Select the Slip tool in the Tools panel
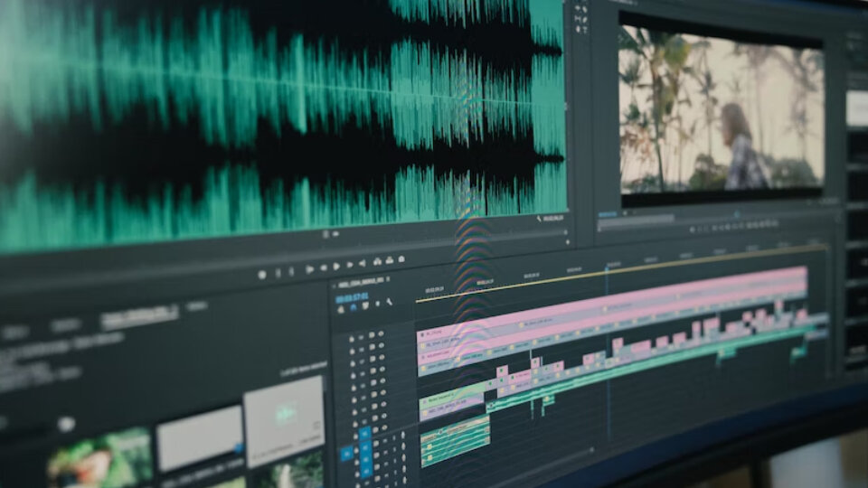Image resolution: width=868 pixels, height=488 pixels. (x=578, y=19)
